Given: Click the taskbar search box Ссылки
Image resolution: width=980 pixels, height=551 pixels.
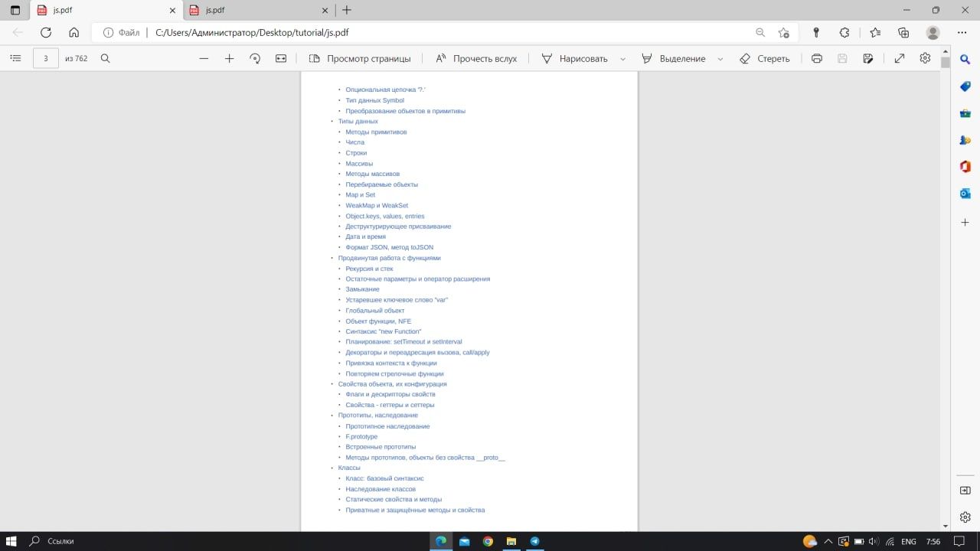Looking at the screenshot, I should coord(60,541).
